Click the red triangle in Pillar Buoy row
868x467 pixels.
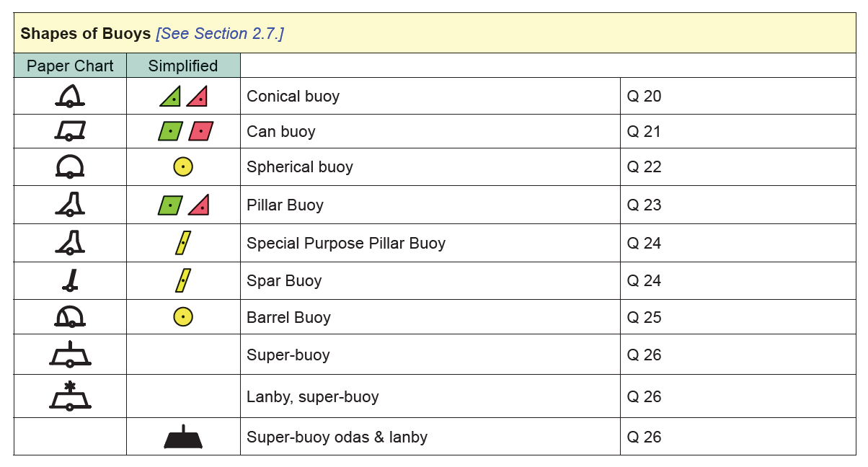(x=199, y=205)
